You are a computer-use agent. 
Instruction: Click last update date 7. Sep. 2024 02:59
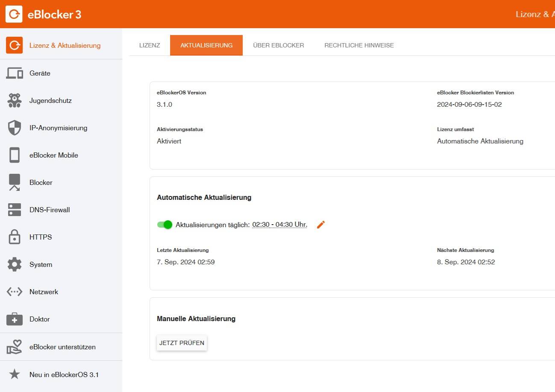pos(186,262)
